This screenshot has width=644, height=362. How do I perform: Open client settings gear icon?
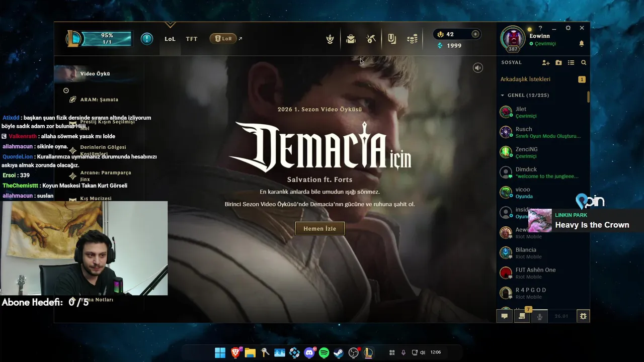[568, 28]
